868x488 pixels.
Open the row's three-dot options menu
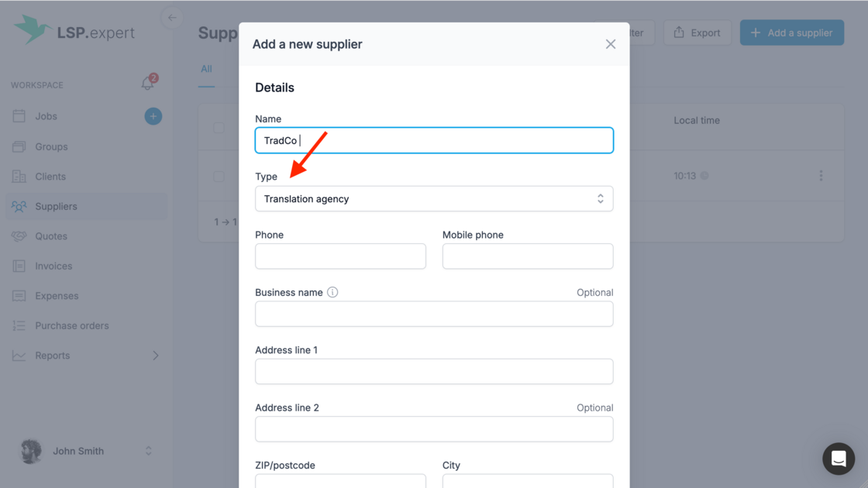click(x=821, y=176)
